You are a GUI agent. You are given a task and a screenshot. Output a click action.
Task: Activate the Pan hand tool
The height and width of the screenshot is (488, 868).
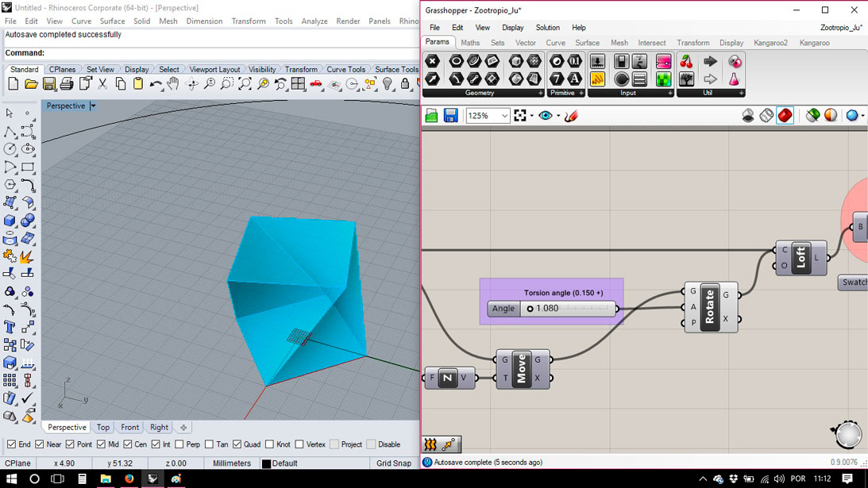173,84
